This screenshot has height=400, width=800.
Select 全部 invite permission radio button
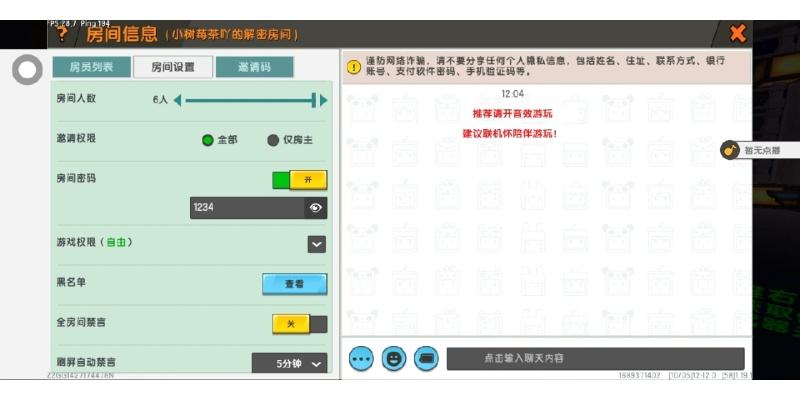tap(208, 140)
